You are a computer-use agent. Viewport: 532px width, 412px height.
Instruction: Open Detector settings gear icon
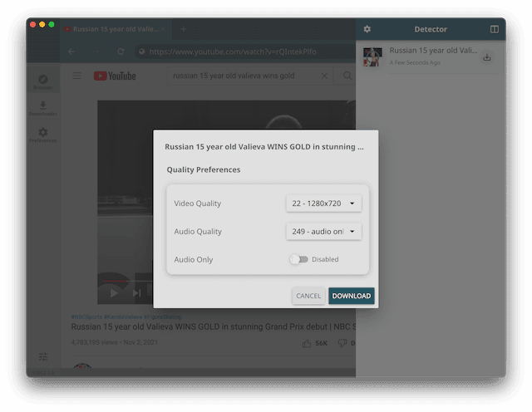tap(367, 29)
